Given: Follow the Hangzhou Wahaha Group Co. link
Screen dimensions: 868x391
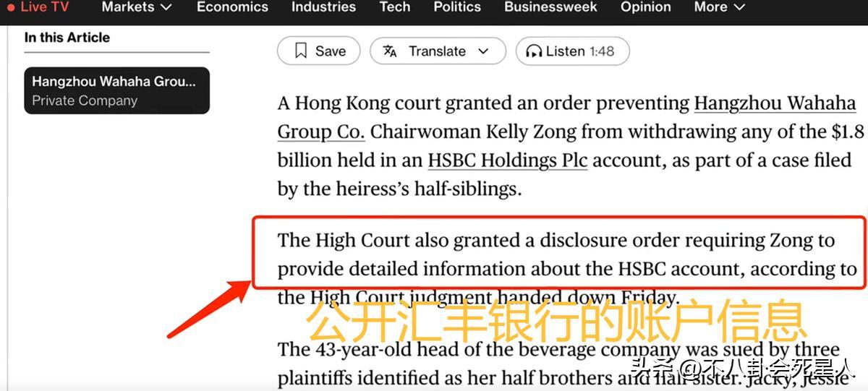Looking at the screenshot, I should (x=566, y=118).
